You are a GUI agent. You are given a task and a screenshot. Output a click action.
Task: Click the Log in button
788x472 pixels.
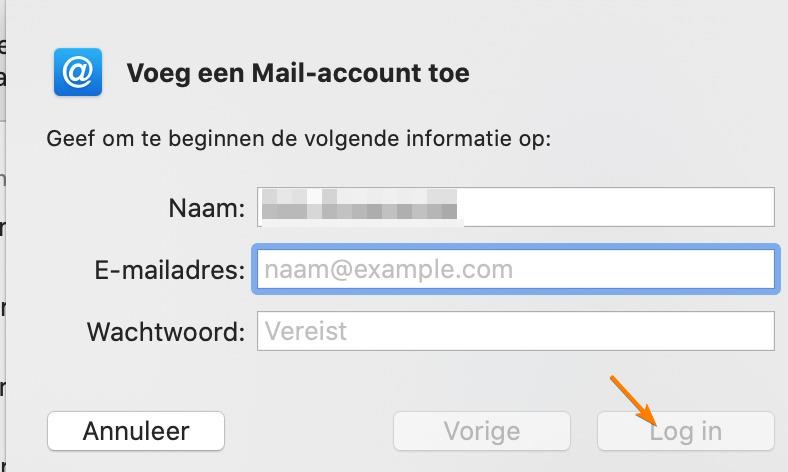tap(686, 431)
